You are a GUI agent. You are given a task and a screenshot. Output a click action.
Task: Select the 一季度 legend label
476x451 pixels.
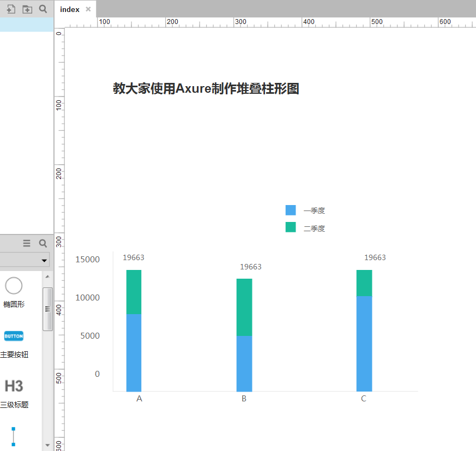(314, 211)
